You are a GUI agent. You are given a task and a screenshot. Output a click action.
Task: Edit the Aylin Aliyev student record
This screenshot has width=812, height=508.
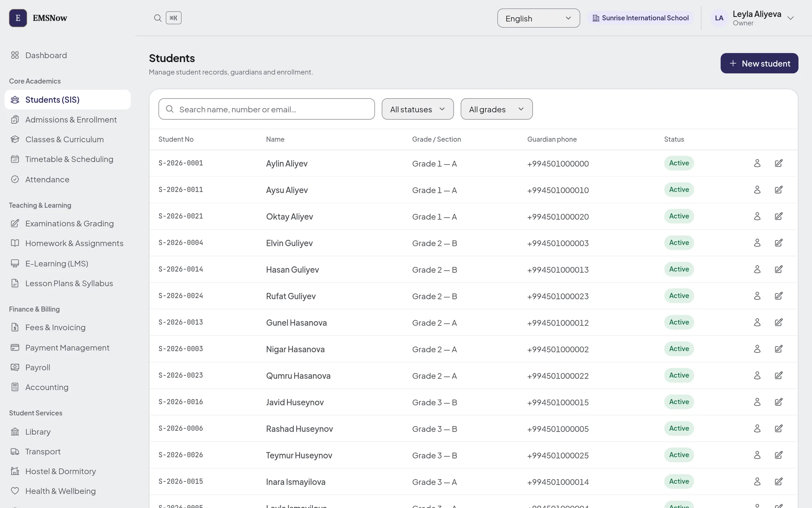tap(778, 163)
